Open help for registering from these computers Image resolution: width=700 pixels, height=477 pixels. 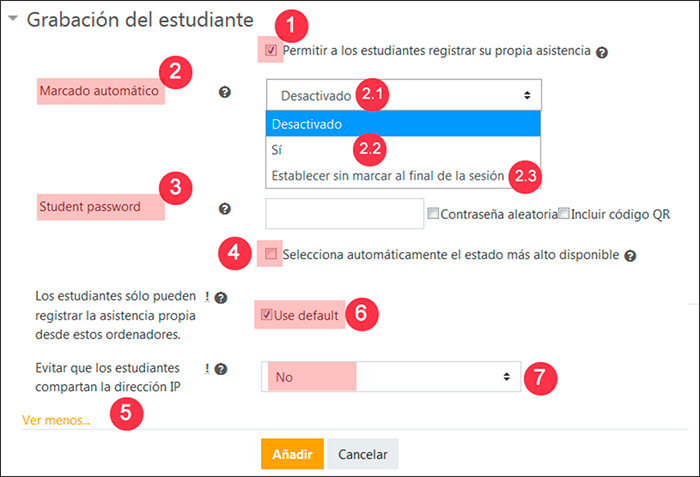coord(221,297)
